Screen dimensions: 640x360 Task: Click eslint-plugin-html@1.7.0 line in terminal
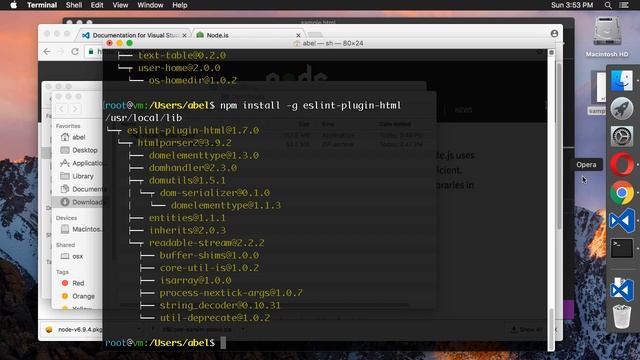(193, 131)
